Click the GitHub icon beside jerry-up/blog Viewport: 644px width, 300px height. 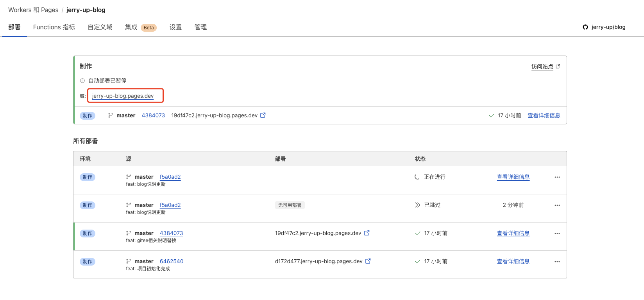[585, 27]
